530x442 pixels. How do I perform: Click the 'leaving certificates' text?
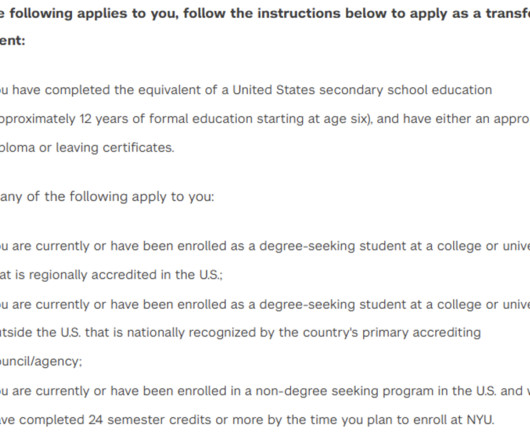click(115, 148)
